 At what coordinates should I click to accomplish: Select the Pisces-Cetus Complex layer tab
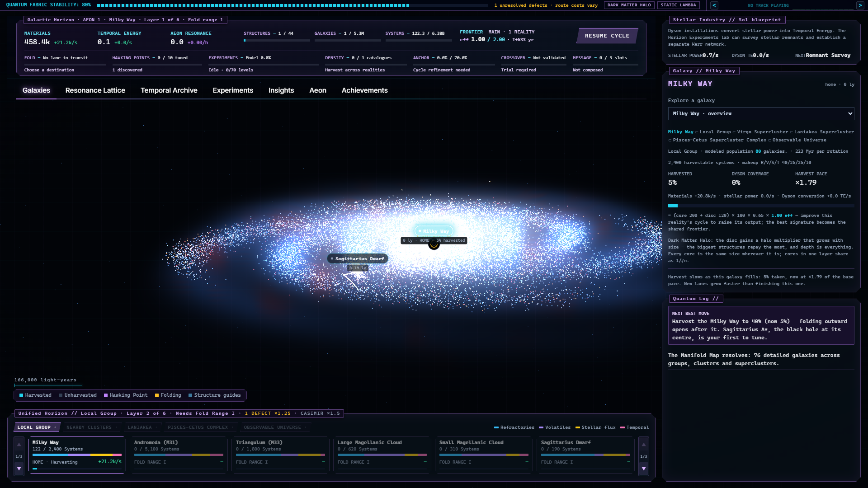click(201, 427)
